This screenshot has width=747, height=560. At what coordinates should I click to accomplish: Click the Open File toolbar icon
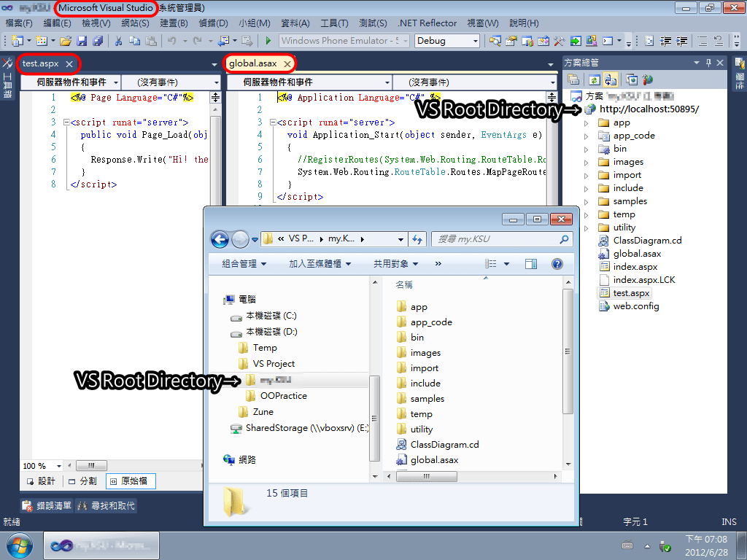click(x=66, y=41)
